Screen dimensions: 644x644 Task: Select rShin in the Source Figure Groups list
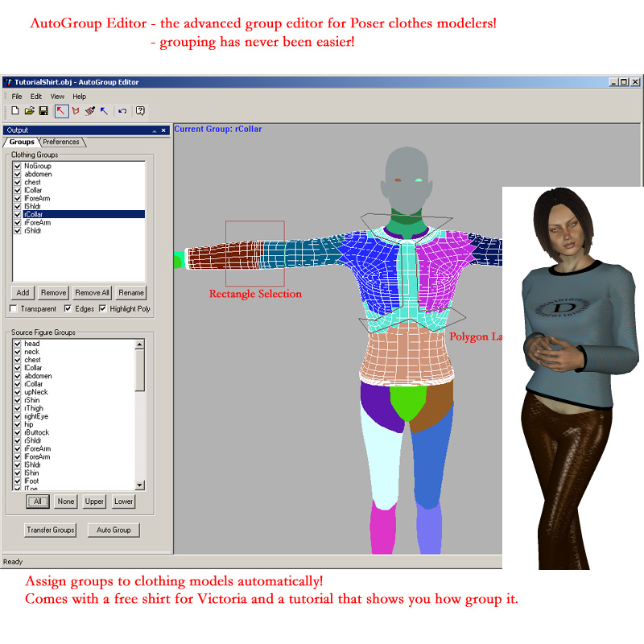pos(32,400)
